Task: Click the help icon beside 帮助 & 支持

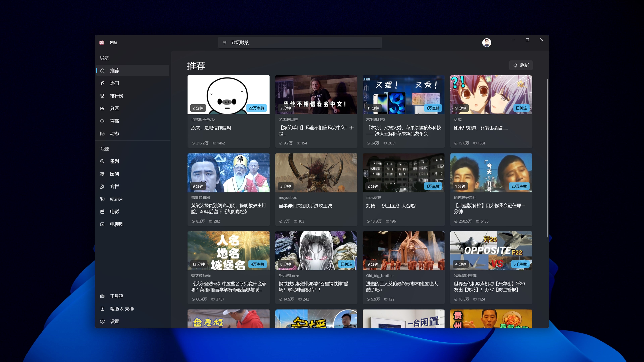Action: coord(102,309)
